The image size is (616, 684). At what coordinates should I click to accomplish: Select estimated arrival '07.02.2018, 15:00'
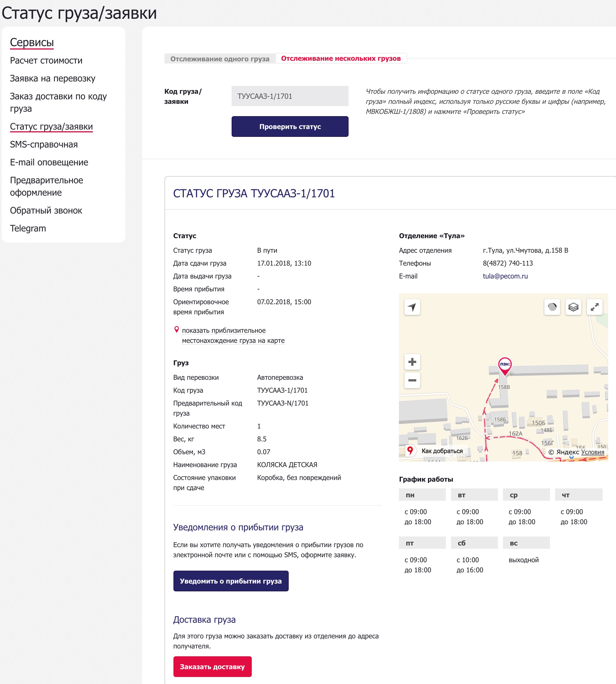pos(284,302)
